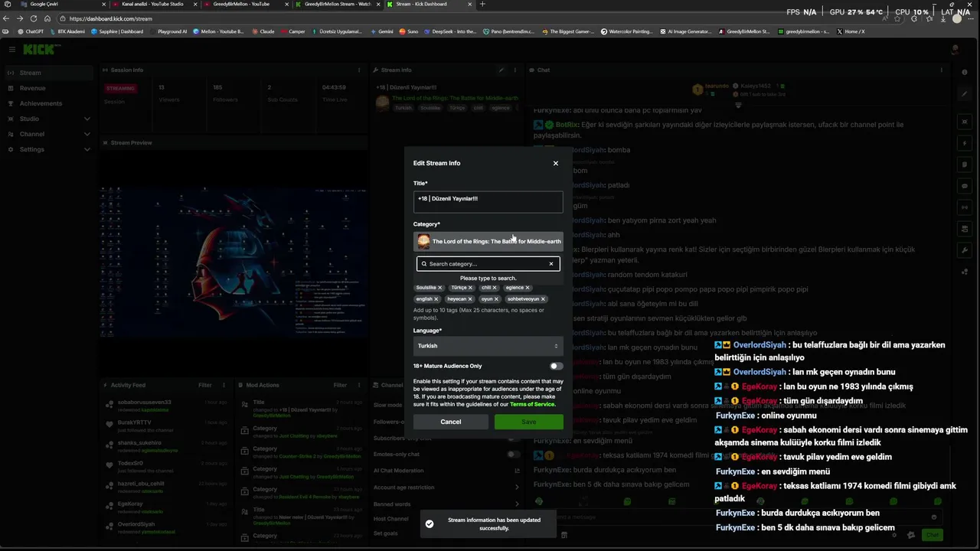980x551 pixels.
Task: Remove the Türkçe tag
Action: [x=470, y=288]
